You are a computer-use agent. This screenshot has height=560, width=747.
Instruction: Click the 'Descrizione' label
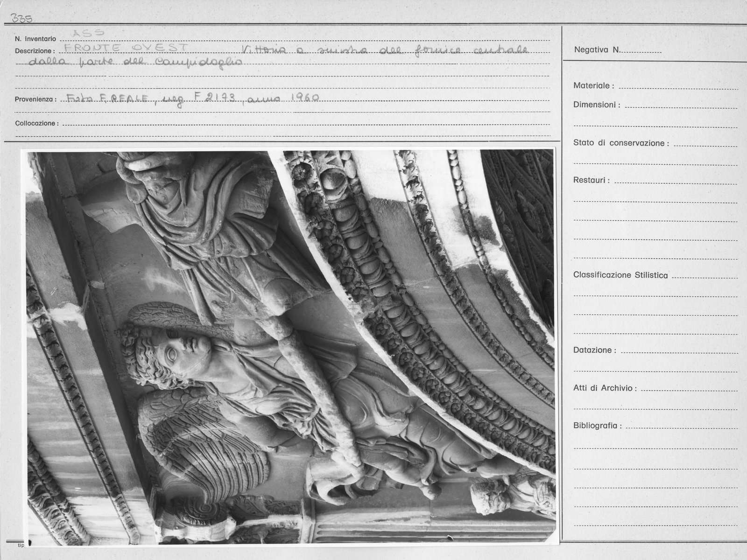click(35, 51)
